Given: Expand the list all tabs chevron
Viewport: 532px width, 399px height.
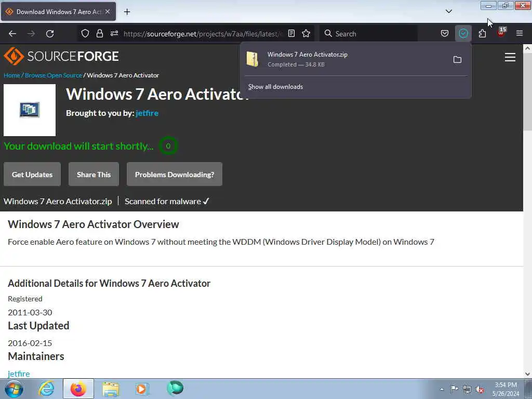Looking at the screenshot, I should click(448, 11).
